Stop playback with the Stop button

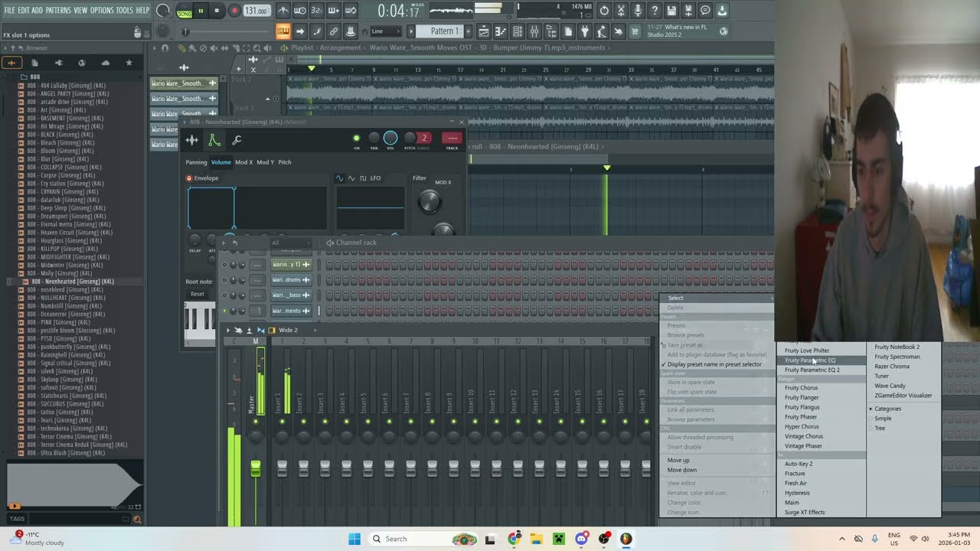click(x=217, y=11)
